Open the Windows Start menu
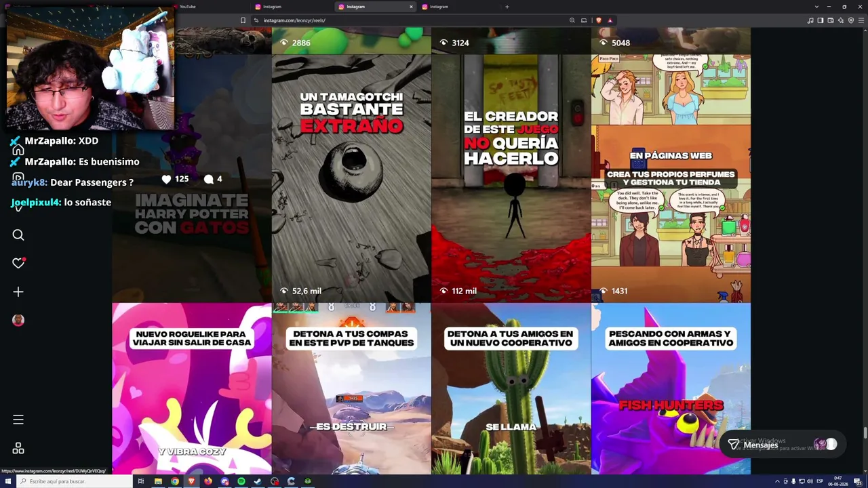The height and width of the screenshot is (488, 868). point(7,481)
